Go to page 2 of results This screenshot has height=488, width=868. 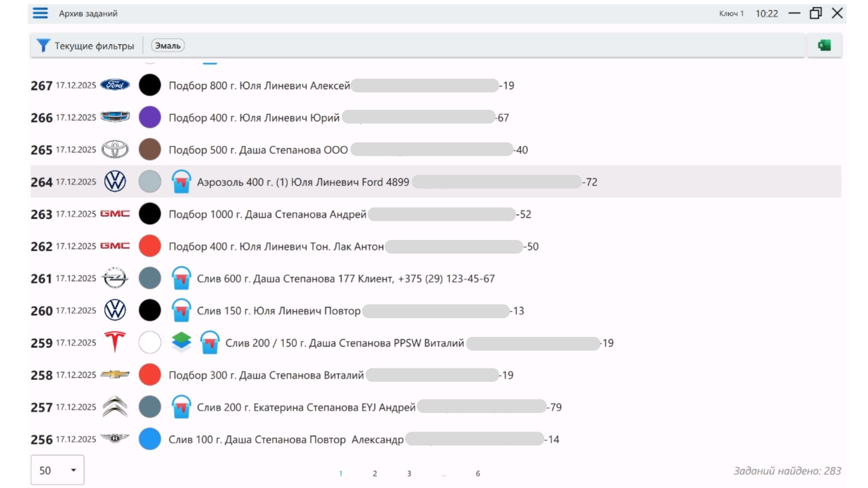tap(375, 474)
